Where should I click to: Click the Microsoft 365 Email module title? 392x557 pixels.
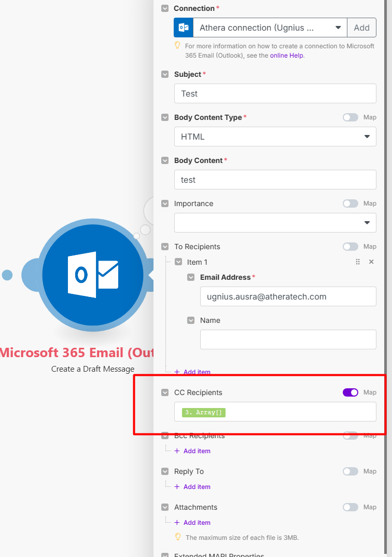click(x=77, y=353)
